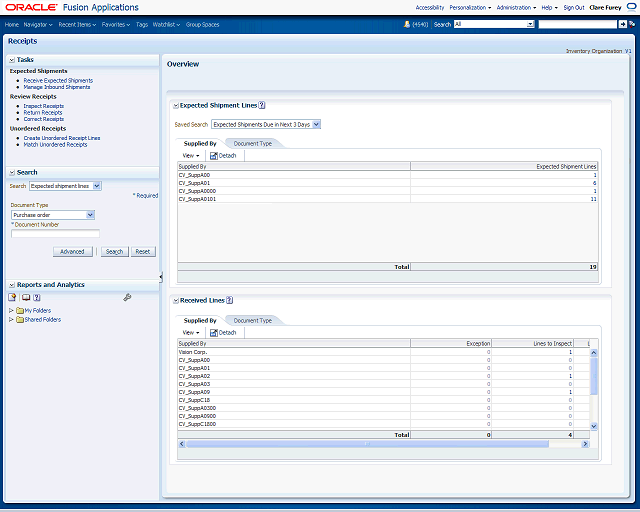Switch to Document Type tab in Expected Shipment Lines

click(x=252, y=143)
